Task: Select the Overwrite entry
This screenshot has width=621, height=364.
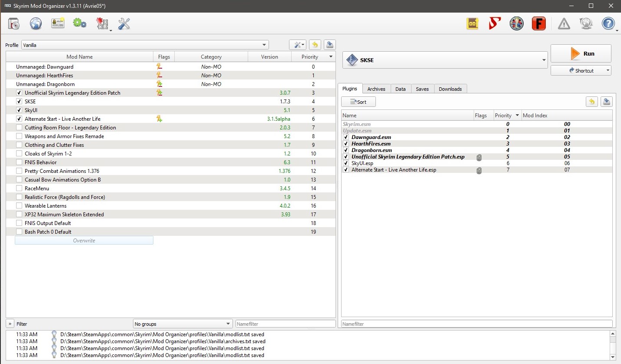Action: pyautogui.click(x=84, y=240)
